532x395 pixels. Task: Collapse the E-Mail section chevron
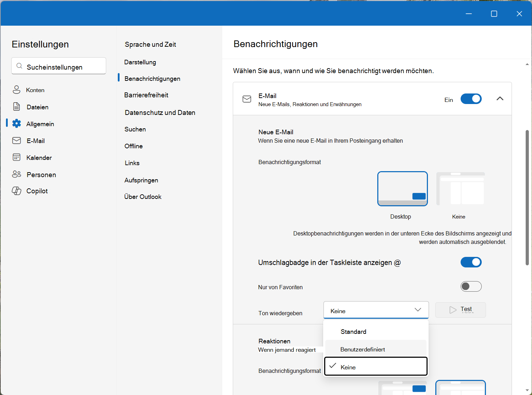pos(500,99)
